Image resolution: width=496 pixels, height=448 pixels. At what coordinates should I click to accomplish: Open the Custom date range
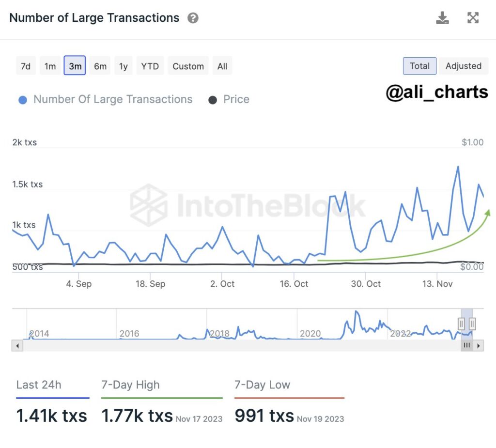(x=188, y=66)
